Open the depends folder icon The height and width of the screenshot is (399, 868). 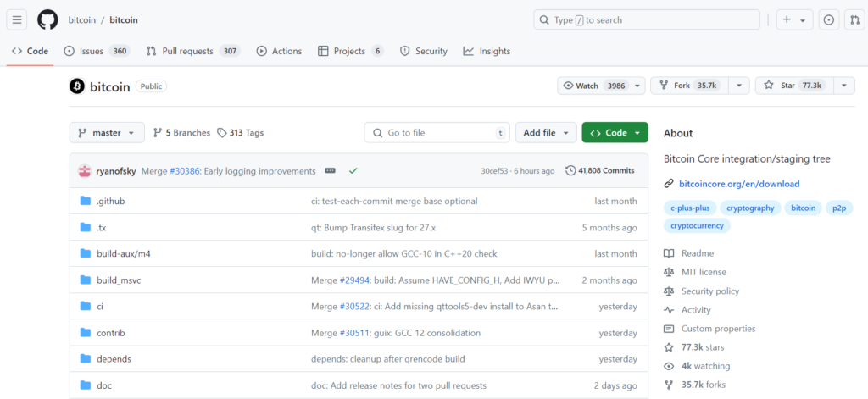[x=86, y=358]
